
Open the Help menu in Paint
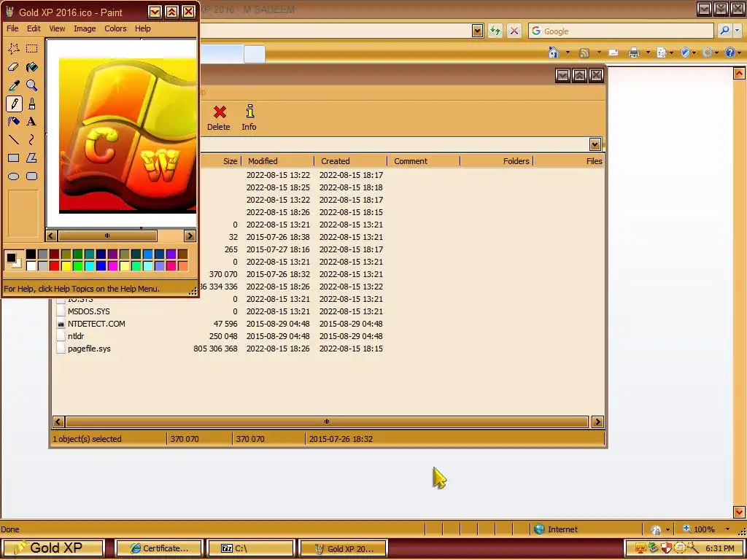click(x=142, y=28)
